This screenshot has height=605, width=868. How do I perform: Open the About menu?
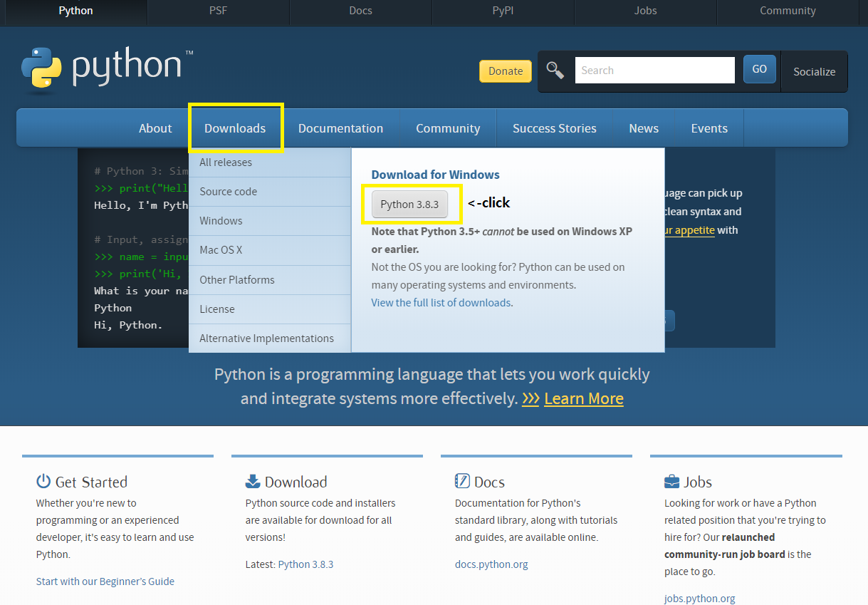tap(155, 128)
